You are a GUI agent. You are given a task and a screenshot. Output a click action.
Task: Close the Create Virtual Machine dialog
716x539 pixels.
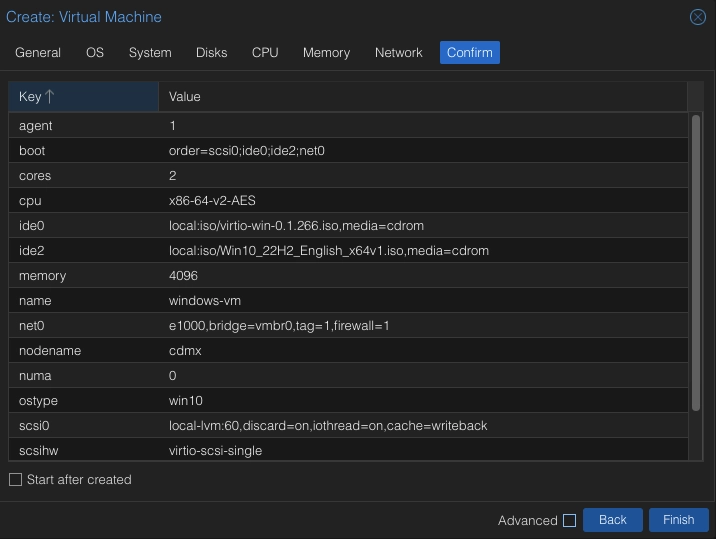(697, 17)
